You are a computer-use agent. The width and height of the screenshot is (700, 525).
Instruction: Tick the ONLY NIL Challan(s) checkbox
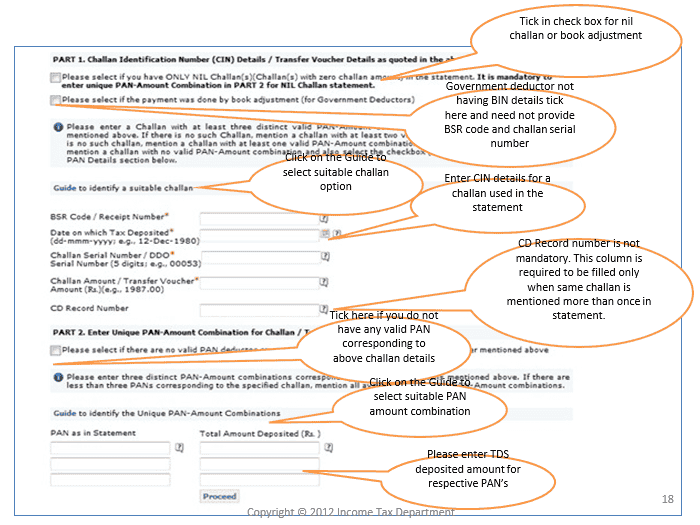pyautogui.click(x=55, y=78)
